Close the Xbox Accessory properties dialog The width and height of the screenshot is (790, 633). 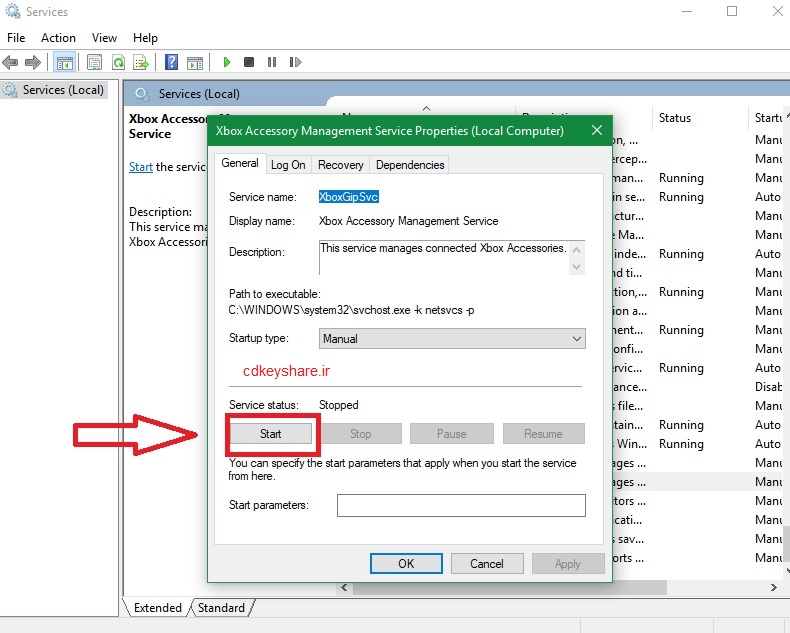pos(597,131)
